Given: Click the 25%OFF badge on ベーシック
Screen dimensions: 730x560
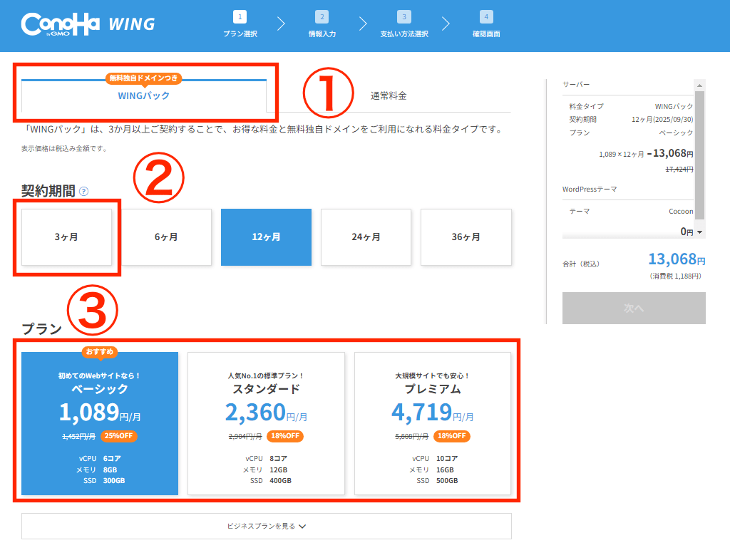Looking at the screenshot, I should point(119,436).
